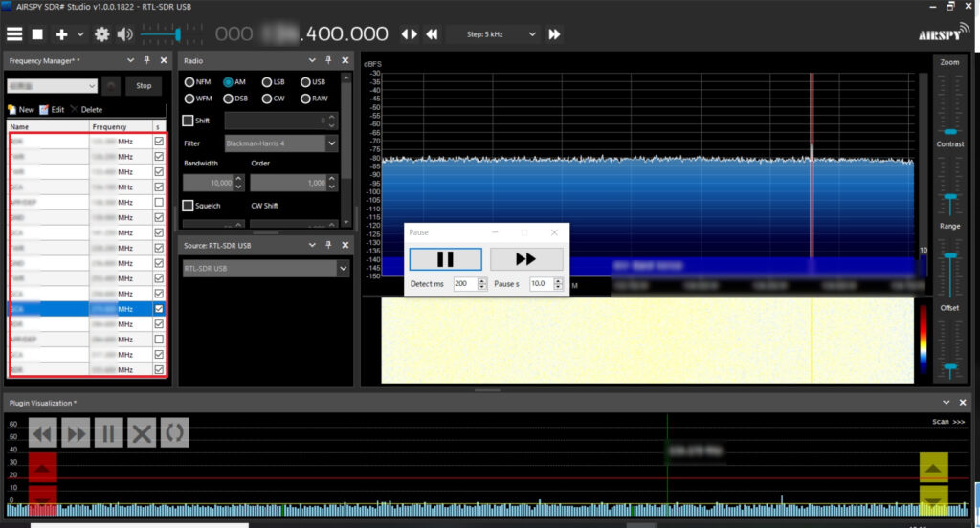
Task: Select DSB demodulation mode
Action: [235, 99]
